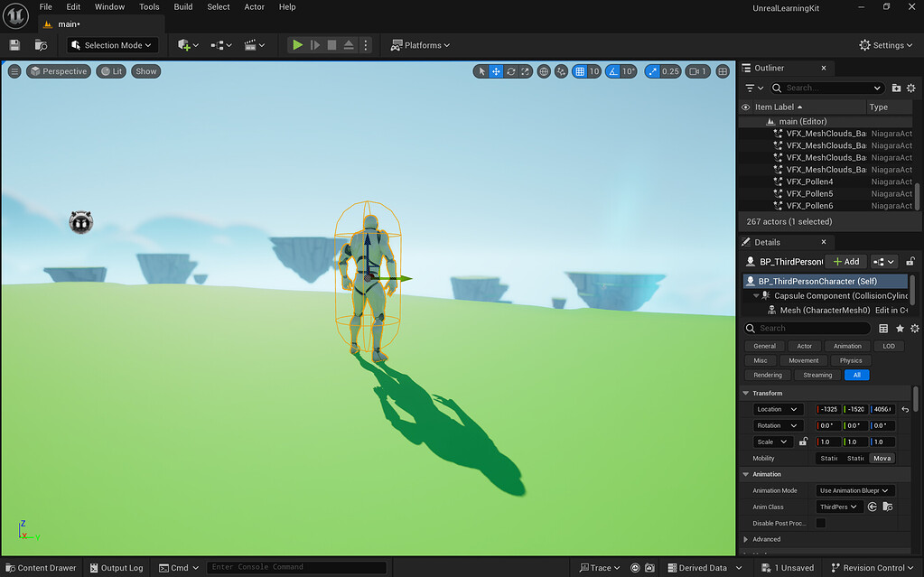Screen dimensions: 924x577
Task: Edit the X Location value field
Action: [829, 409]
